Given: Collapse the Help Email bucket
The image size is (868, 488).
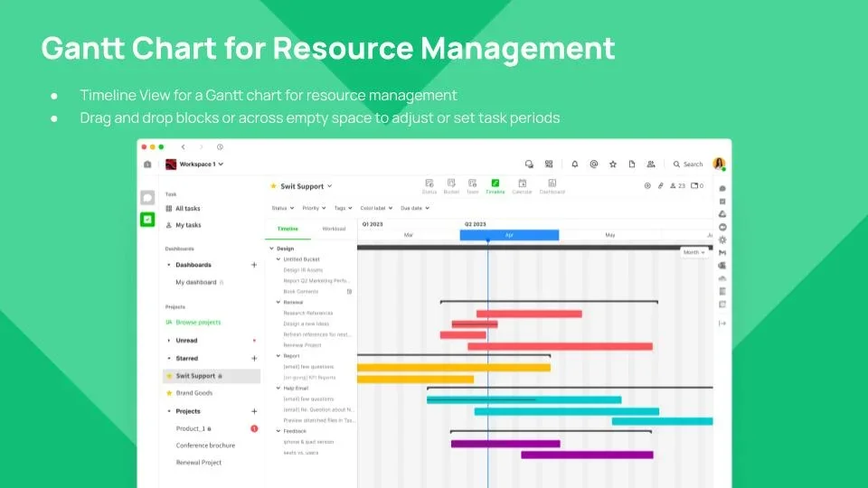Looking at the screenshot, I should (x=278, y=388).
